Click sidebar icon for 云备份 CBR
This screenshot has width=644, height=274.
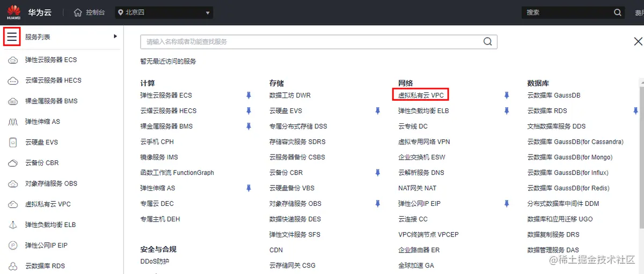13,163
